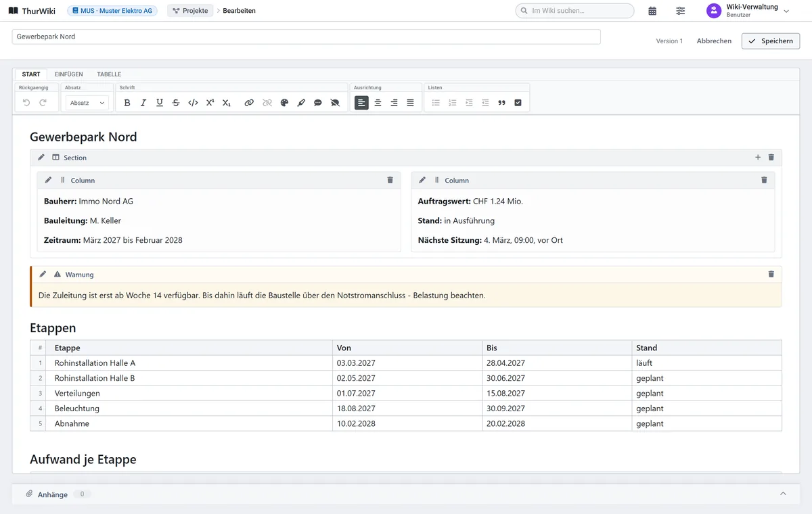Expand the Anhänge panel chevron
This screenshot has height=514, width=812.
[x=783, y=494]
